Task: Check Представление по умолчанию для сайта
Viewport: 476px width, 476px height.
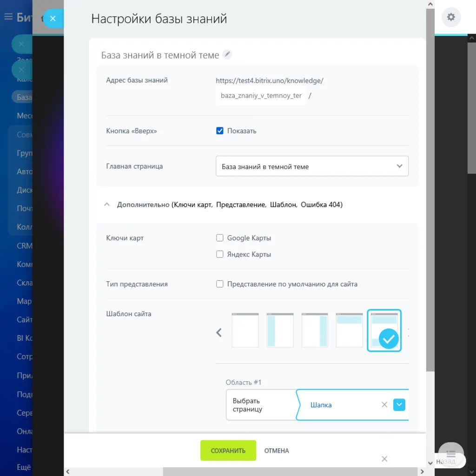Action: (220, 284)
